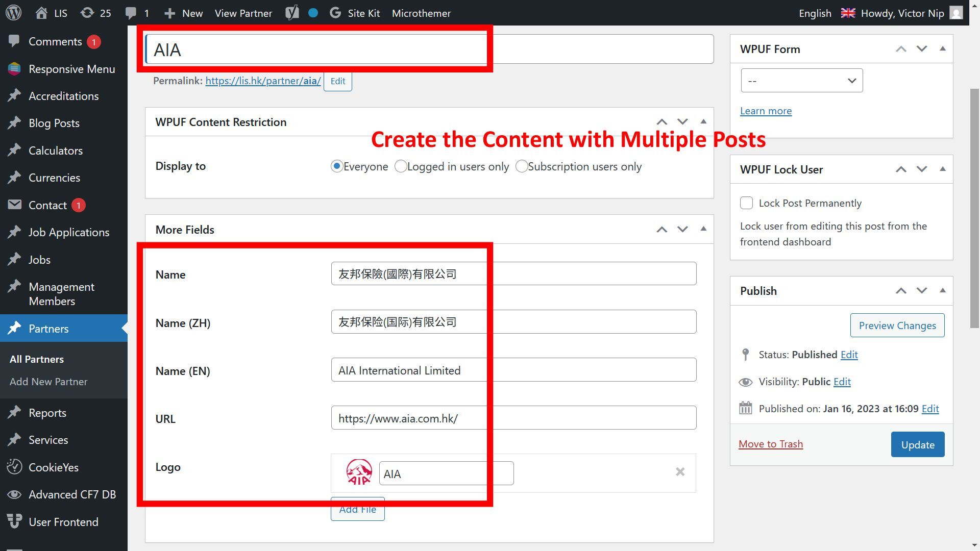Click the Services pin icon
Viewport: 980px width, 551px height.
(14, 440)
